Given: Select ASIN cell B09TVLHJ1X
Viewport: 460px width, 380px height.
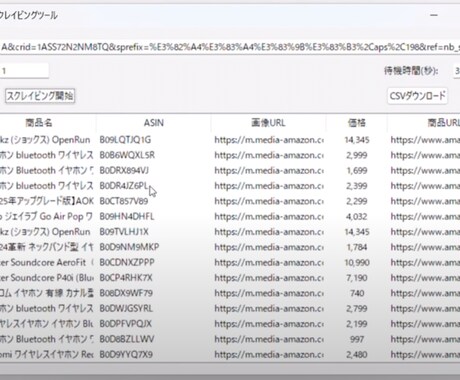Looking at the screenshot, I should point(124,232).
